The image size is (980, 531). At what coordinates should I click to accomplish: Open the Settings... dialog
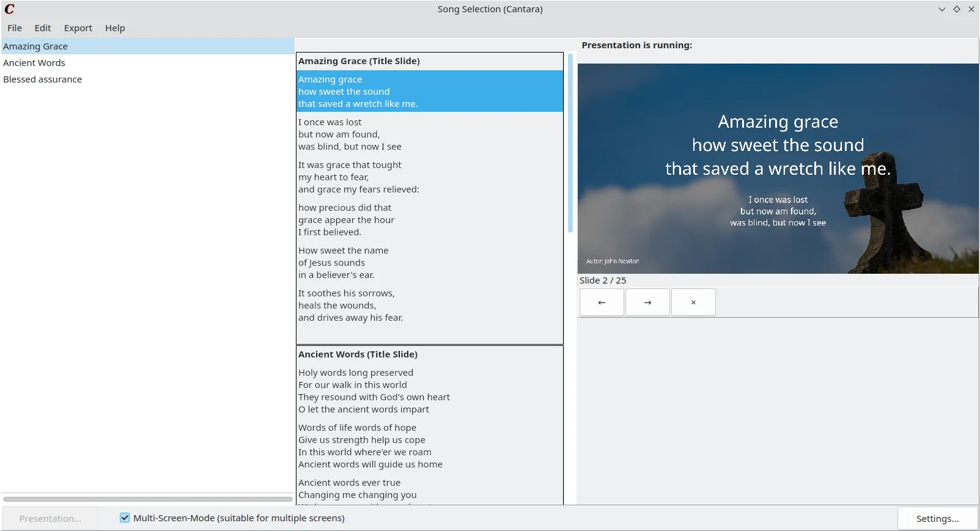pyautogui.click(x=937, y=518)
